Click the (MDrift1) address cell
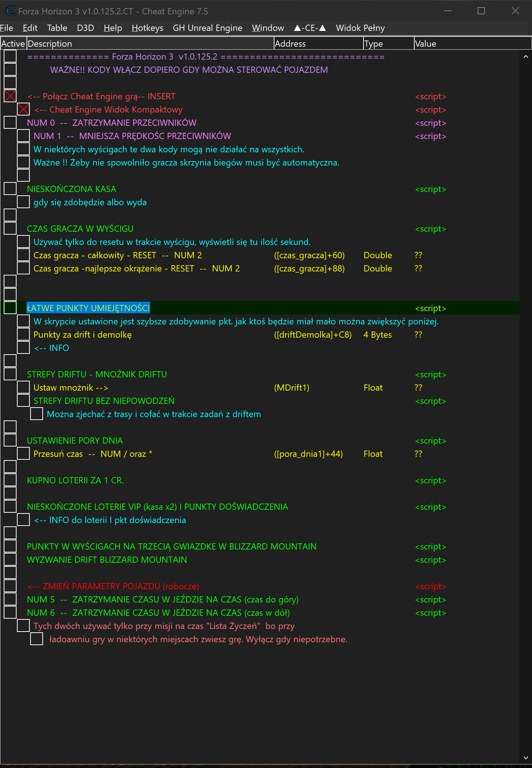This screenshot has width=532, height=768. coord(292,388)
